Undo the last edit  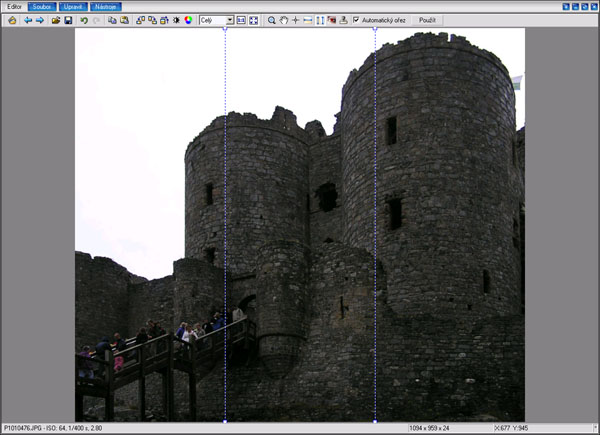tap(84, 20)
